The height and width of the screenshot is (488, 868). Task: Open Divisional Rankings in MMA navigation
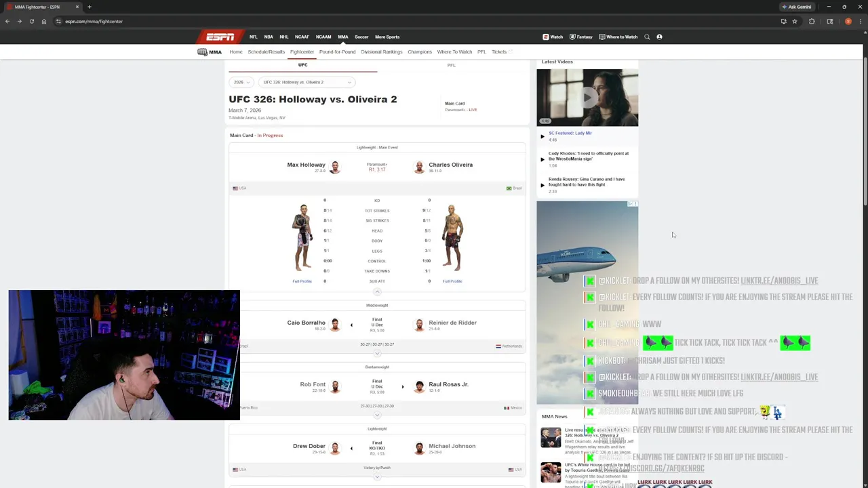point(382,52)
